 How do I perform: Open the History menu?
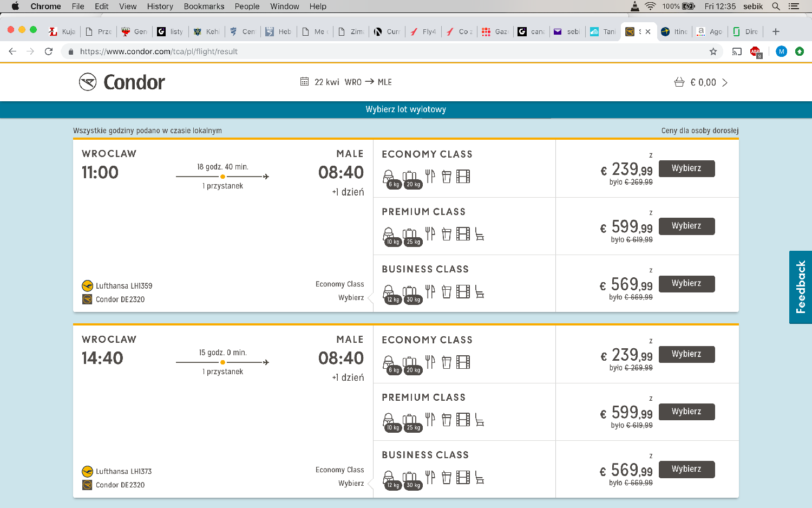click(x=160, y=6)
